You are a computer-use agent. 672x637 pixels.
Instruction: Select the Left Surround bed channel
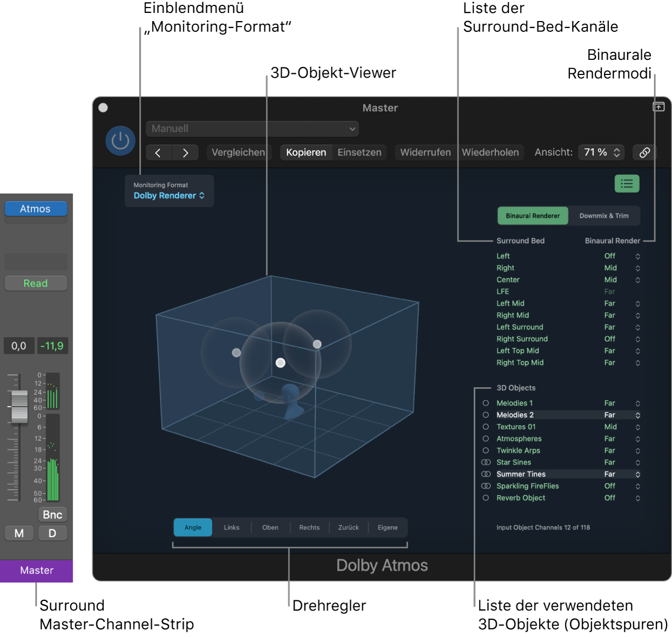[520, 327]
